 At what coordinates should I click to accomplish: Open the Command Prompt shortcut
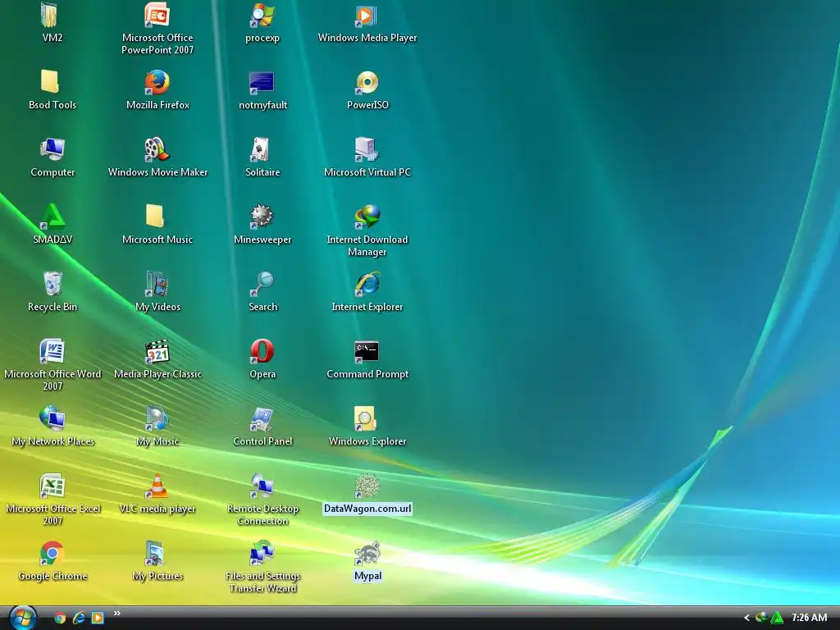[367, 351]
